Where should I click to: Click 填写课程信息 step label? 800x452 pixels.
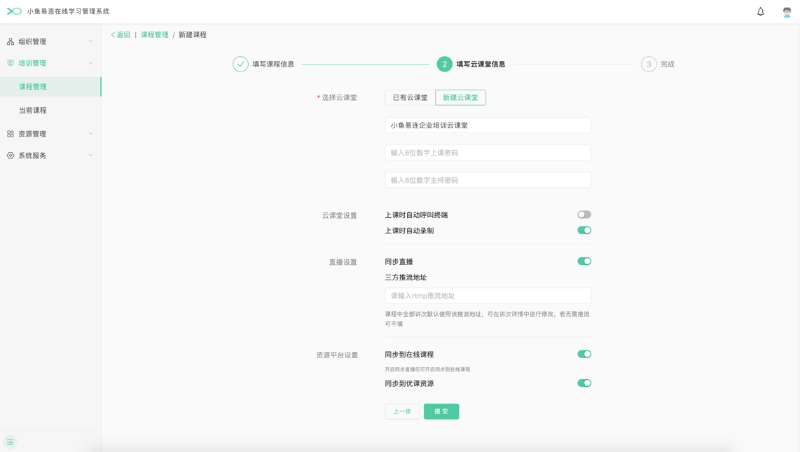(273, 64)
